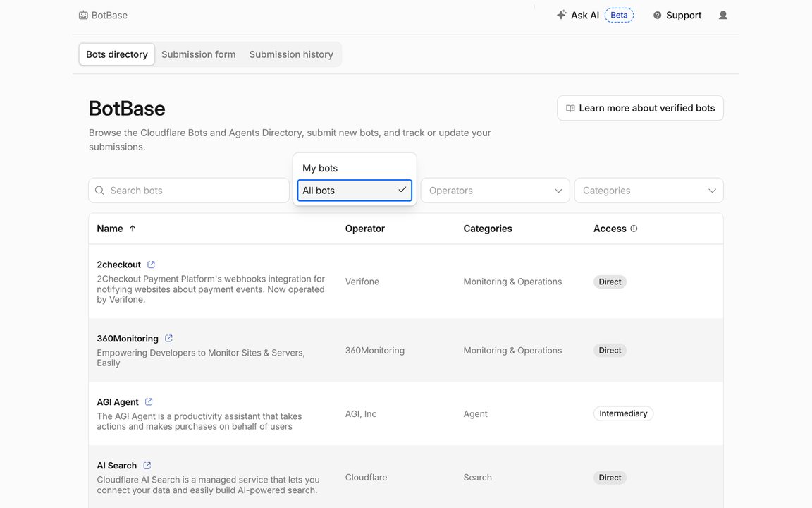Open the user account profile icon
Viewport: 812px width, 508px height.
[x=723, y=15]
